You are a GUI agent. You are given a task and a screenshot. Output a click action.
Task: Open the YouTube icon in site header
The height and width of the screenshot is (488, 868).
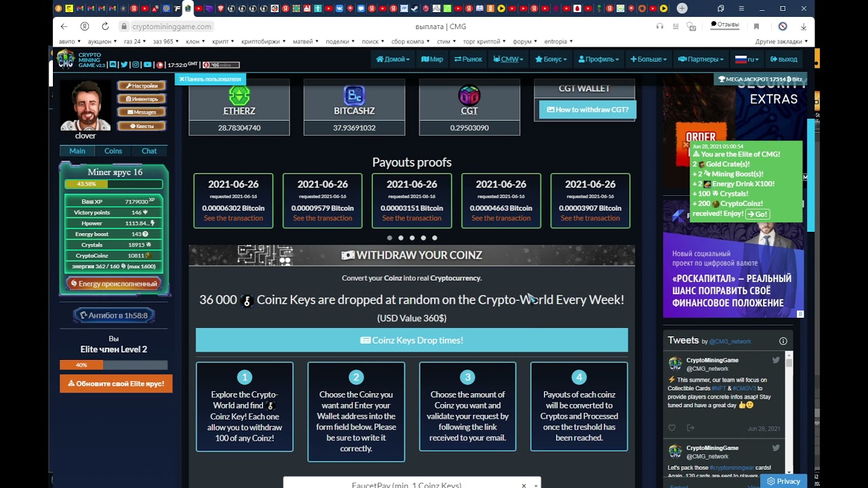tap(147, 64)
